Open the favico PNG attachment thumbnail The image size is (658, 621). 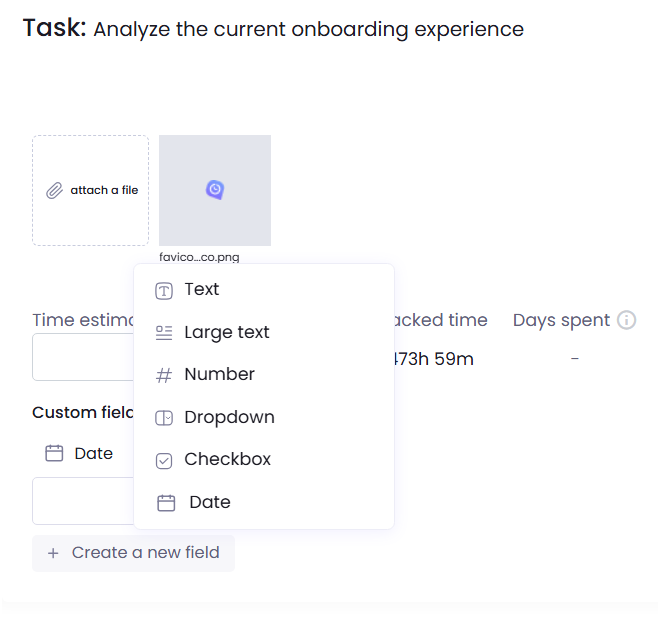tap(215, 190)
